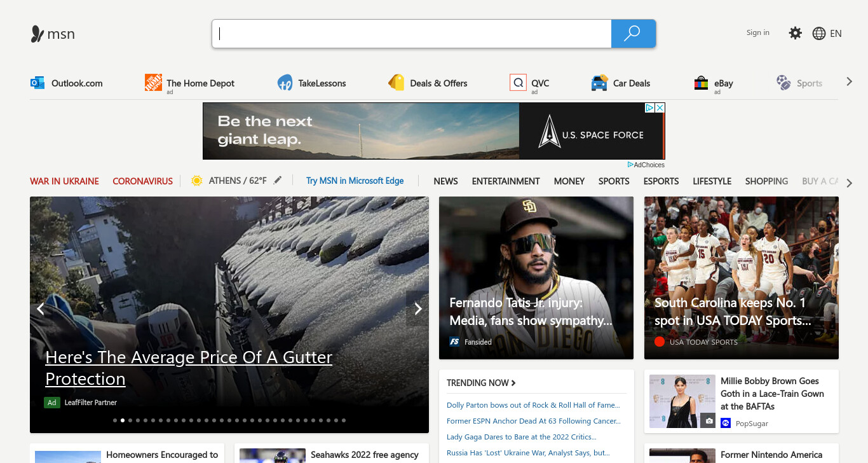
Task: Click the EN language label
Action: pyautogui.click(x=836, y=34)
